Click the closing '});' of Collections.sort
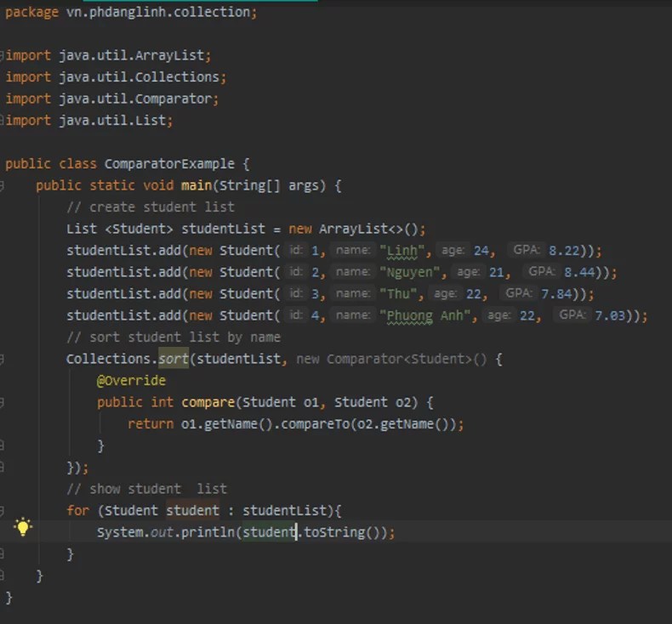Viewport: 672px width, 624px height. (x=77, y=468)
